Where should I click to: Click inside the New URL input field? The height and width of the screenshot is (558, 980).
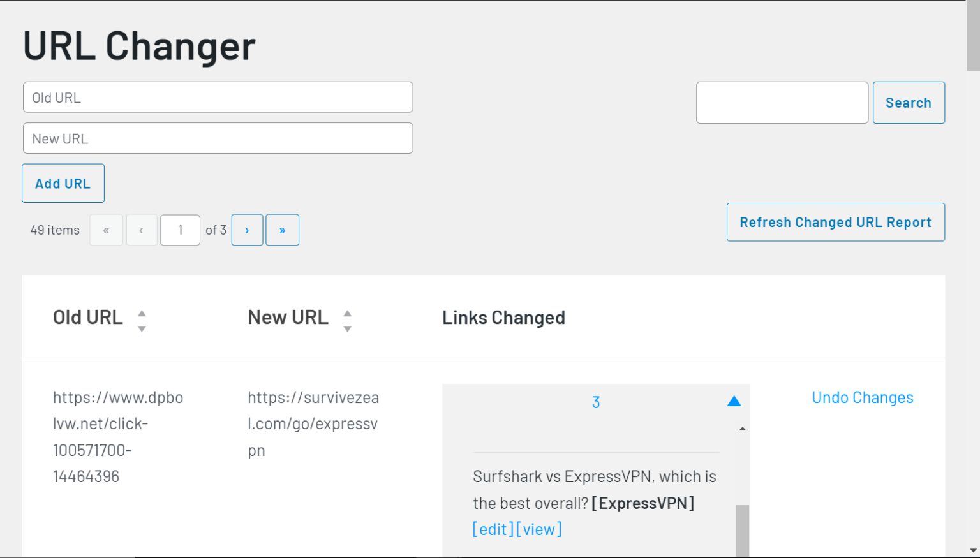tap(218, 138)
